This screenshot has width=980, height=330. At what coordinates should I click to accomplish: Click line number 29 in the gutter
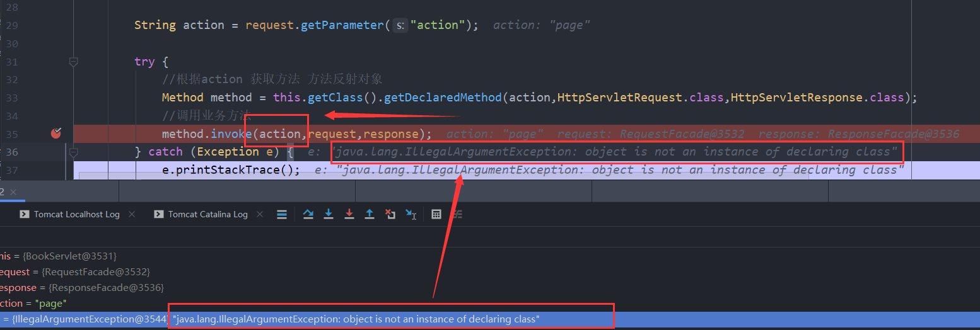click(x=11, y=25)
